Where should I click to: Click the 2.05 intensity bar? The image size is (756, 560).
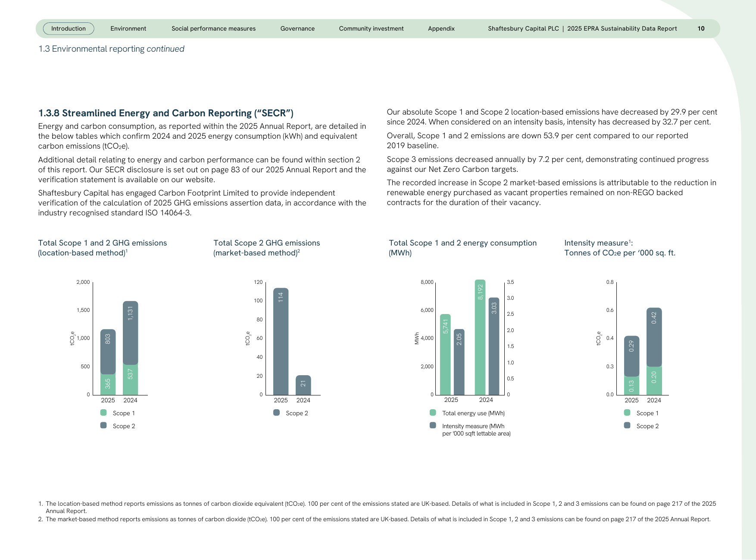tap(459, 362)
